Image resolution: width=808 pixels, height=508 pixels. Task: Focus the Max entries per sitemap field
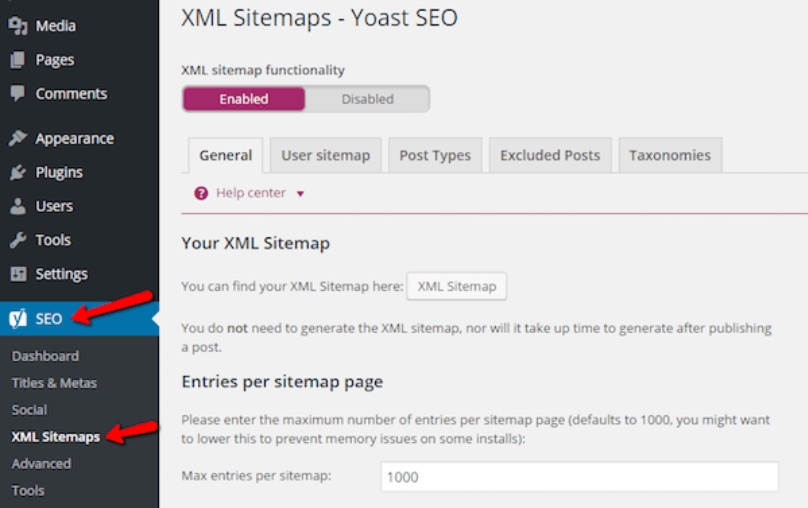pyautogui.click(x=579, y=477)
